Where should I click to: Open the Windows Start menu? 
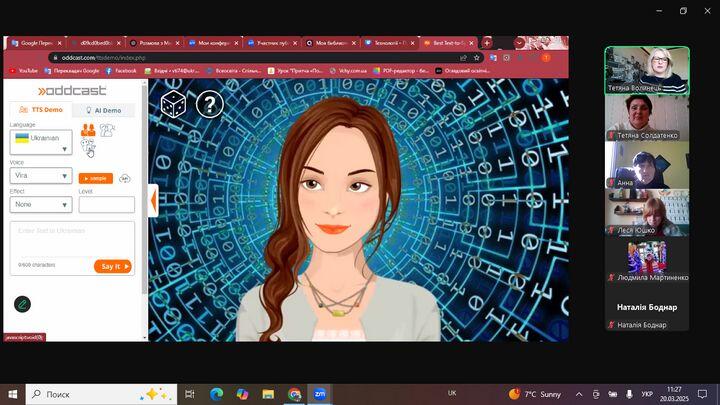coord(12,394)
